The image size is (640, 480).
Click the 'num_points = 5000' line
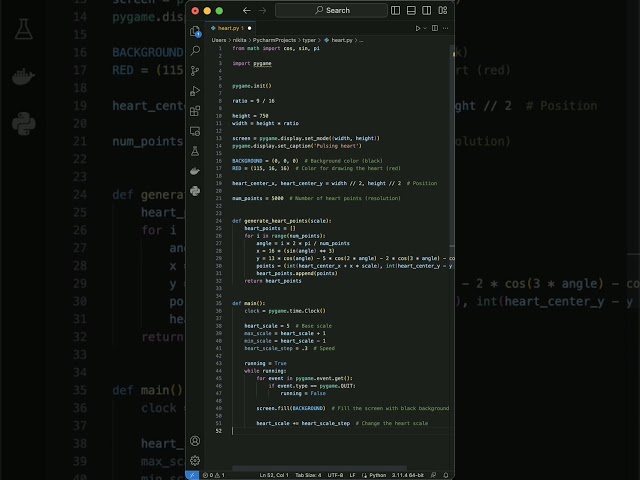click(258, 198)
